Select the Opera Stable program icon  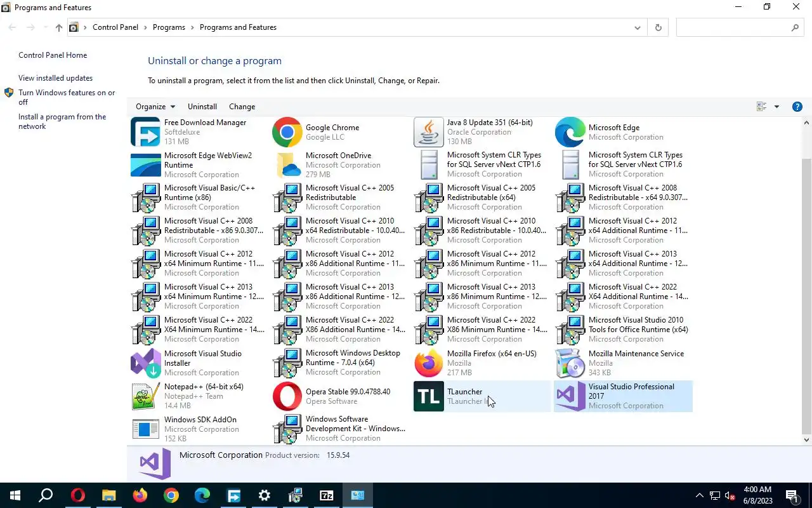[x=287, y=396]
